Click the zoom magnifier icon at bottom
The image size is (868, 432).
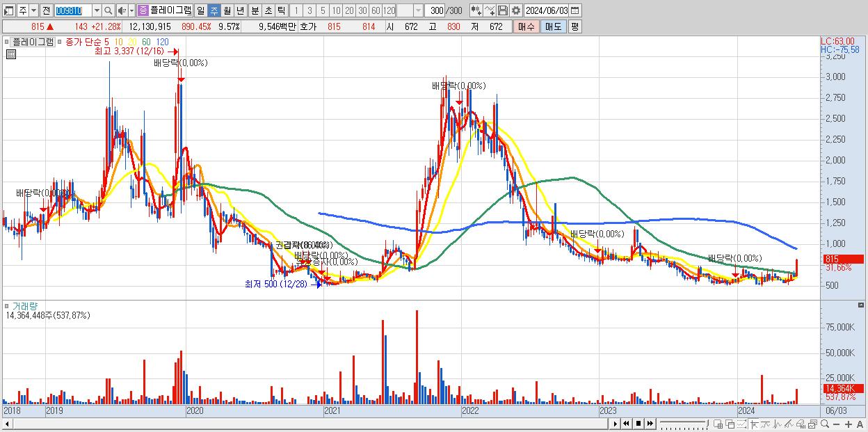(824, 424)
